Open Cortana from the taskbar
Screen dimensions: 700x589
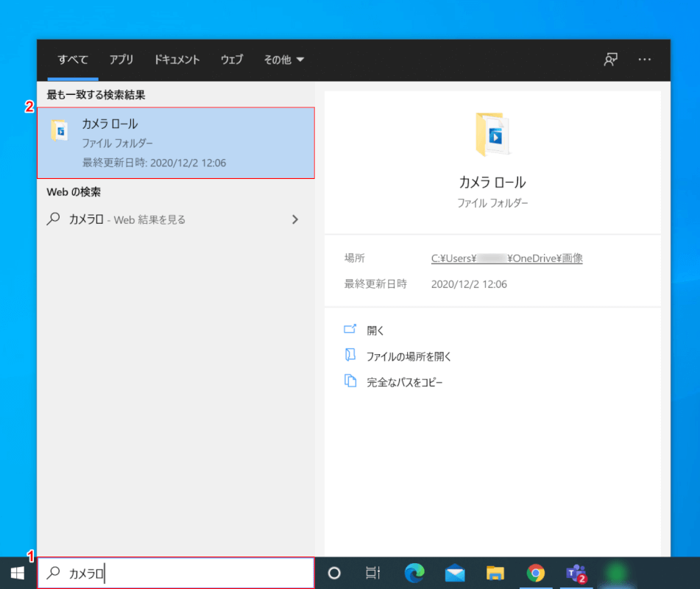point(334,573)
